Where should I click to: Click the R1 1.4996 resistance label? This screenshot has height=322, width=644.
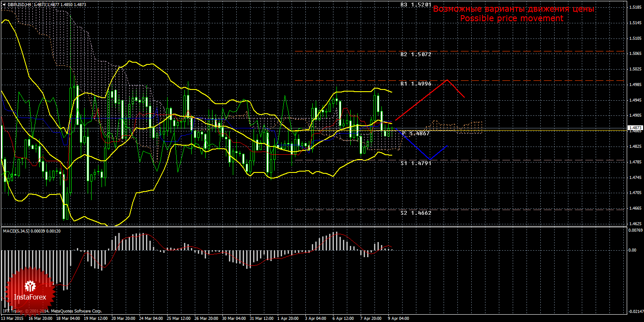416,83
